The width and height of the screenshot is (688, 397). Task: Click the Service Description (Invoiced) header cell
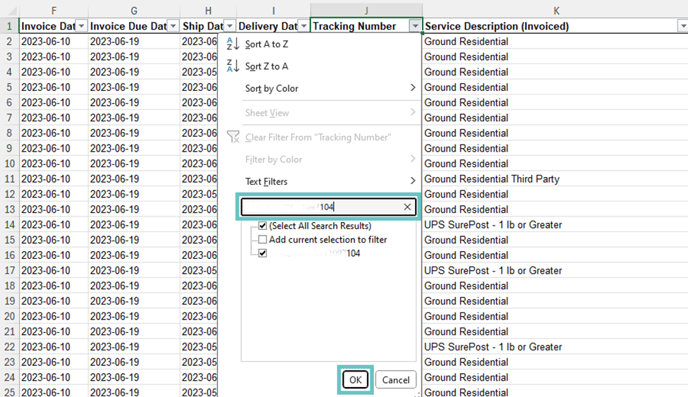pyautogui.click(x=555, y=26)
